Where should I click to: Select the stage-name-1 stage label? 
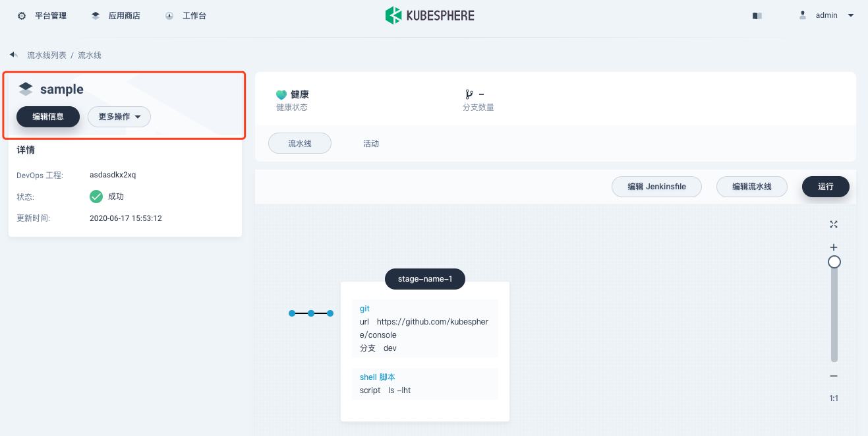(x=425, y=279)
